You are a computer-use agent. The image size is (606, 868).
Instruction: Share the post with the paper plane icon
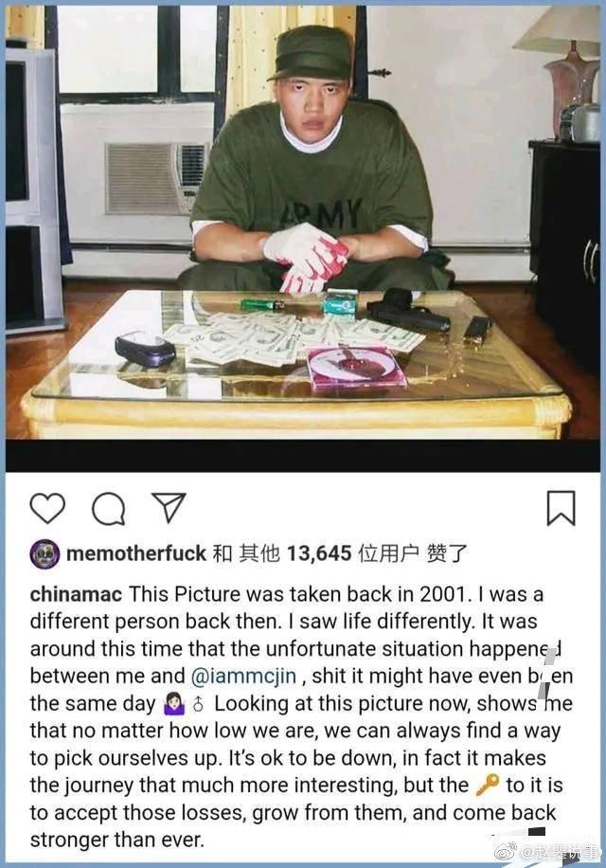169,507
